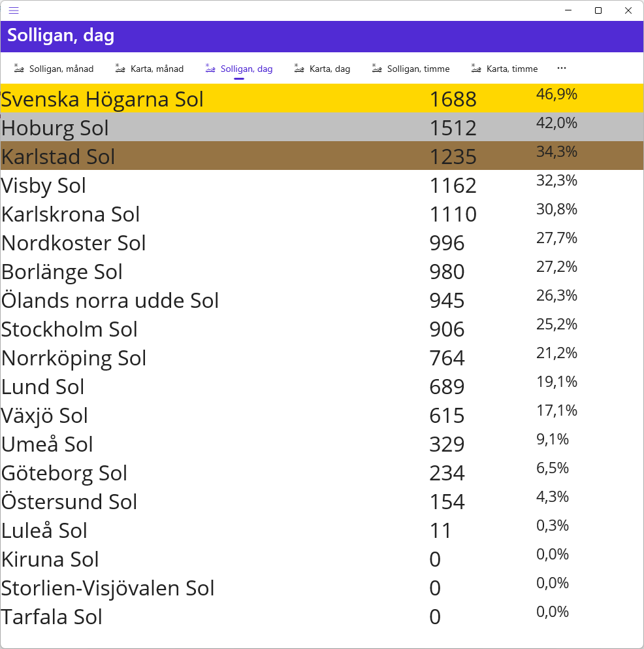
Task: Click the icon beside Karta, månad
Action: coord(120,68)
